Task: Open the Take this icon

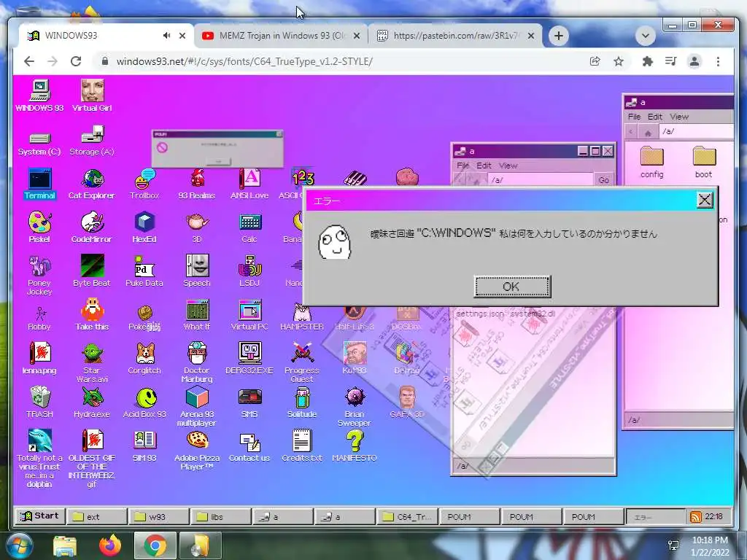Action: (x=92, y=315)
